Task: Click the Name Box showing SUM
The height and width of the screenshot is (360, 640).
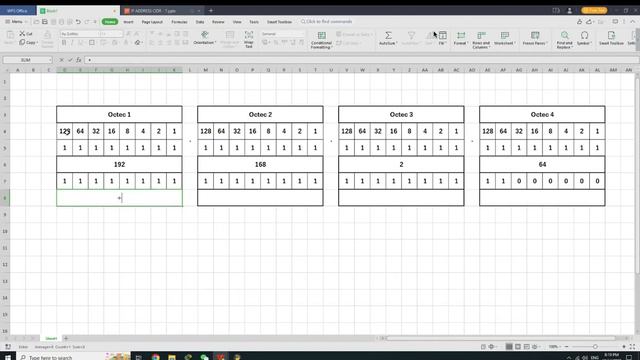Action: click(28, 60)
